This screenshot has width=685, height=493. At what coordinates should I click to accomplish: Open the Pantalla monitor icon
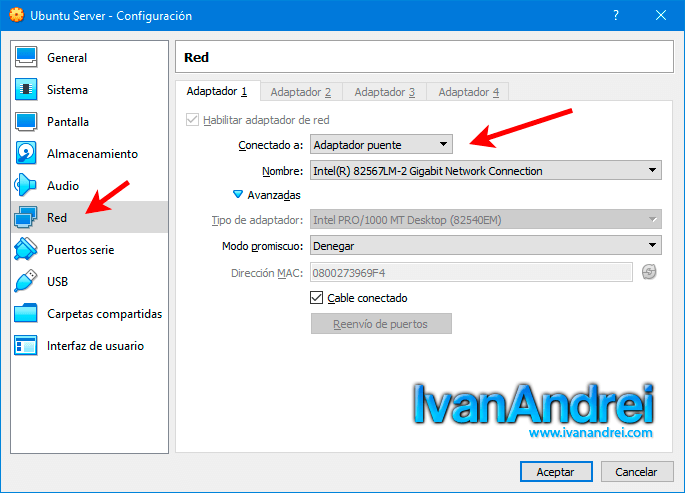pyautogui.click(x=26, y=121)
